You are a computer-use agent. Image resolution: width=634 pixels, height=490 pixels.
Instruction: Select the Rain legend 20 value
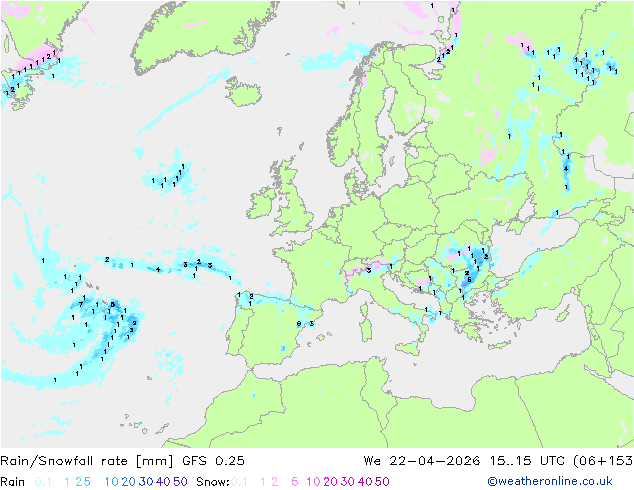pyautogui.click(x=129, y=482)
